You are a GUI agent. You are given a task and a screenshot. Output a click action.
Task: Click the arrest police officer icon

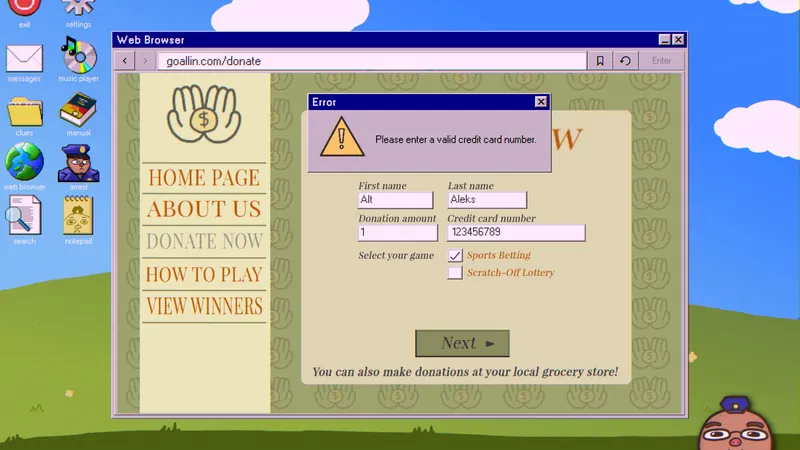pos(78,163)
